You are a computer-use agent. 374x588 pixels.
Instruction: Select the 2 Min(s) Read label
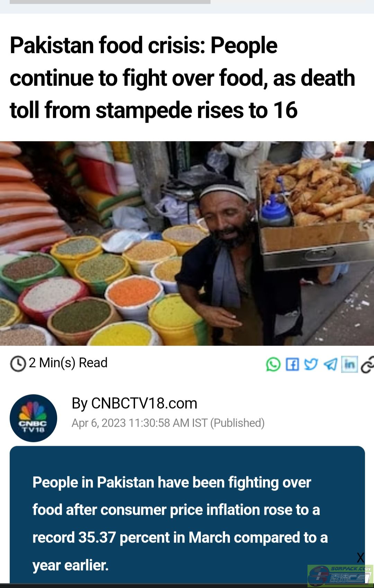pyautogui.click(x=68, y=363)
